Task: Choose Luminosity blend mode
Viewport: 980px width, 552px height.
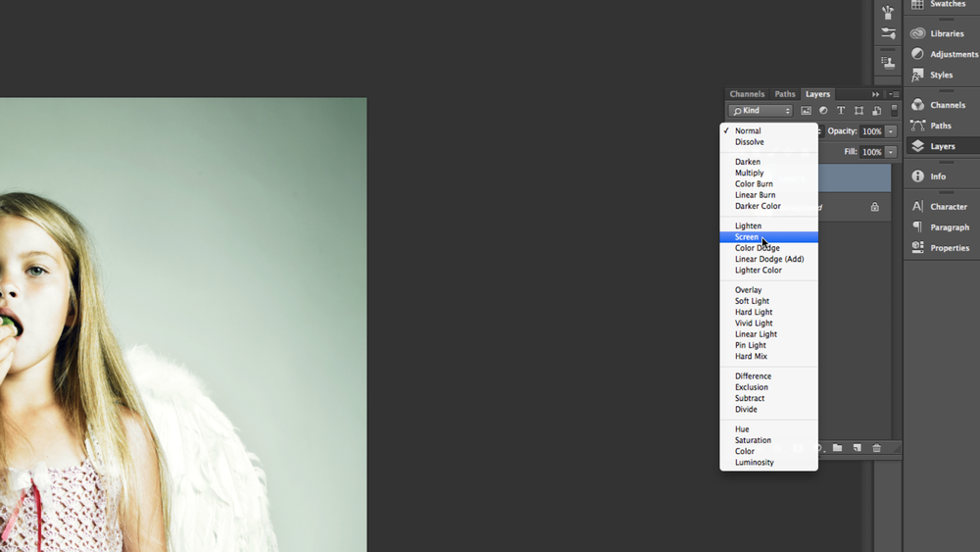Action: pos(768,463)
